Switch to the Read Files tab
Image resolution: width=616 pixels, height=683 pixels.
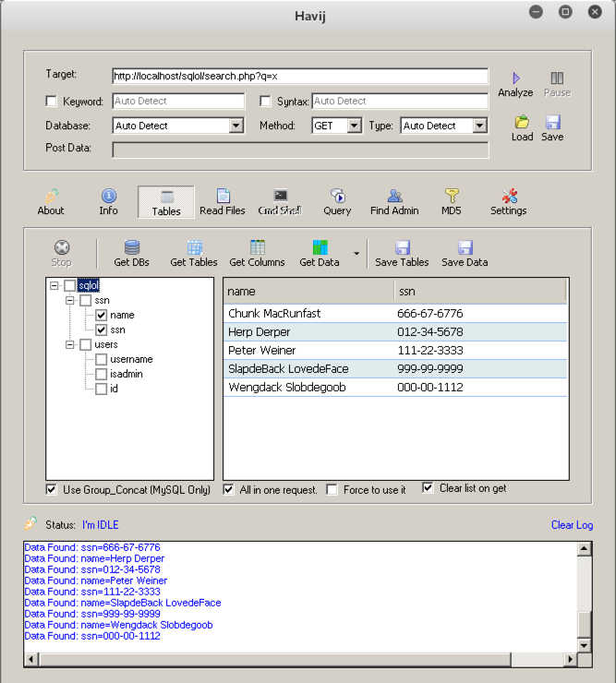click(223, 201)
